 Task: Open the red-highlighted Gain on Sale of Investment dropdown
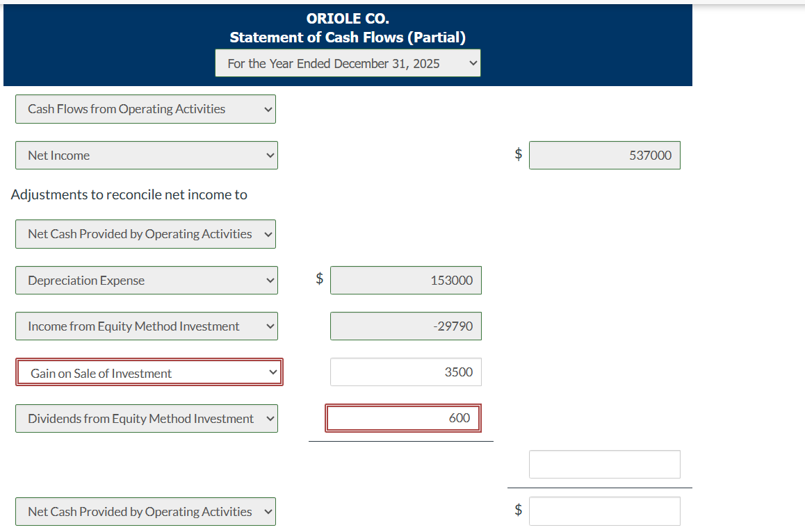(x=149, y=372)
